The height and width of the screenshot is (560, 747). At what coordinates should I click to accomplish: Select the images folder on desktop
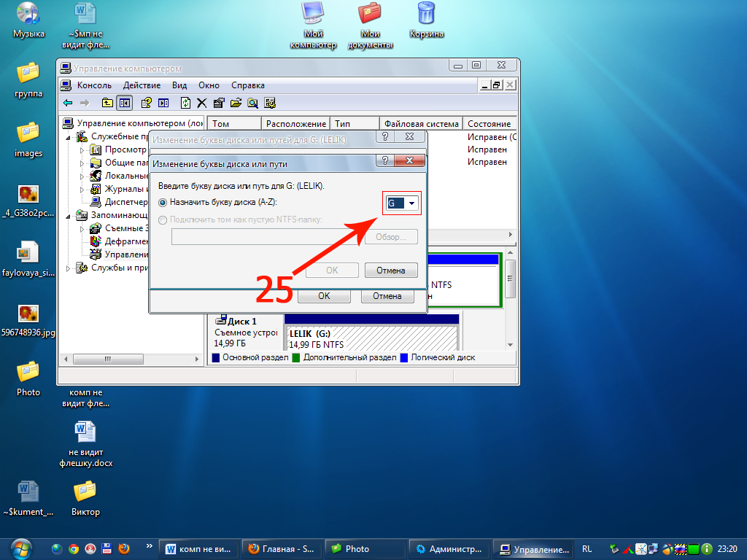(x=28, y=139)
